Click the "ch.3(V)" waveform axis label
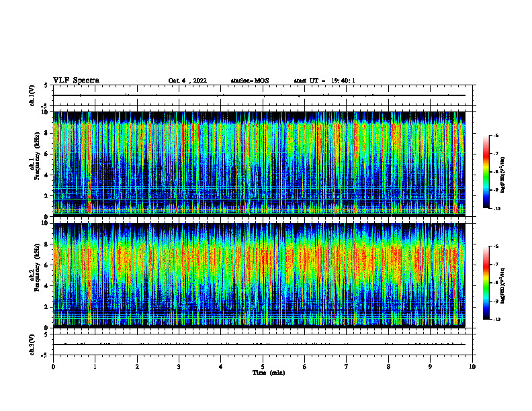The height and width of the screenshot is (411, 532). point(32,345)
